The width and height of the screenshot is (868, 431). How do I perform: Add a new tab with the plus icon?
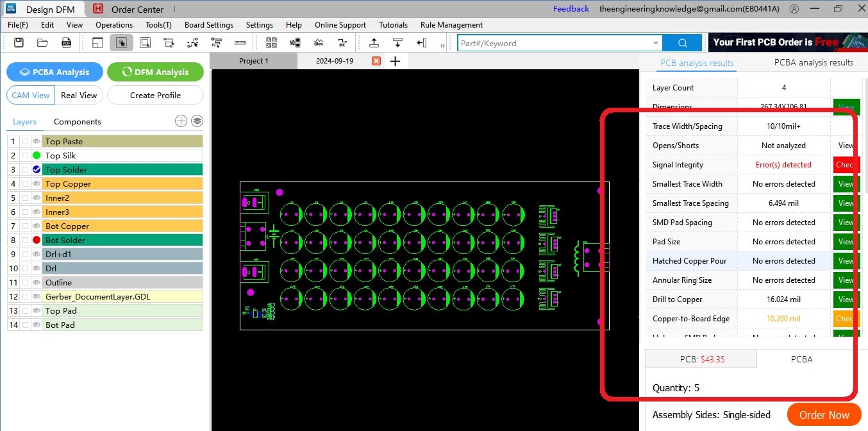395,61
